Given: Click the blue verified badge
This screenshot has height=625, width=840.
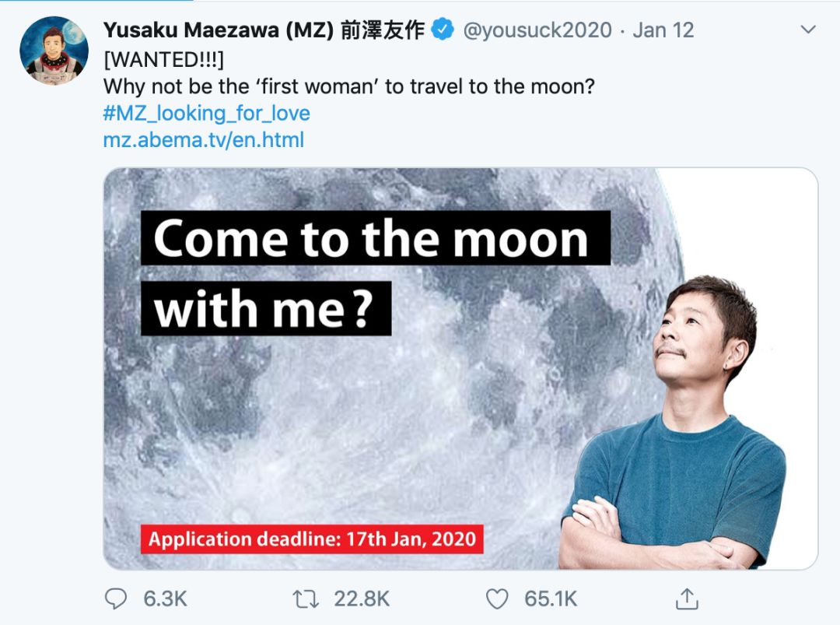Looking at the screenshot, I should point(443,30).
